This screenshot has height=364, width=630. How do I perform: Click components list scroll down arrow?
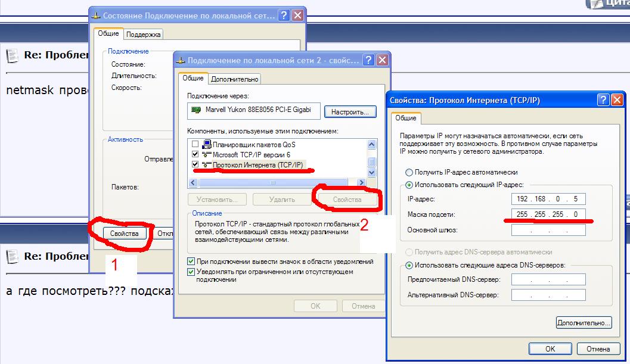tap(372, 172)
